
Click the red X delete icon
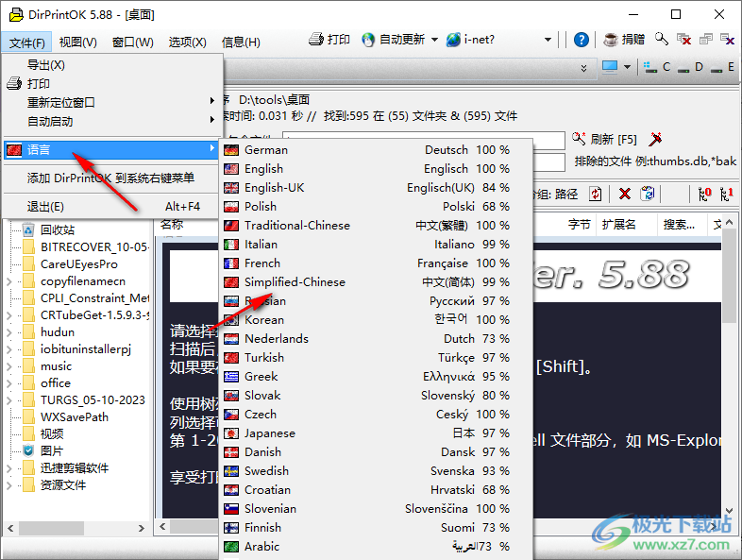point(624,194)
